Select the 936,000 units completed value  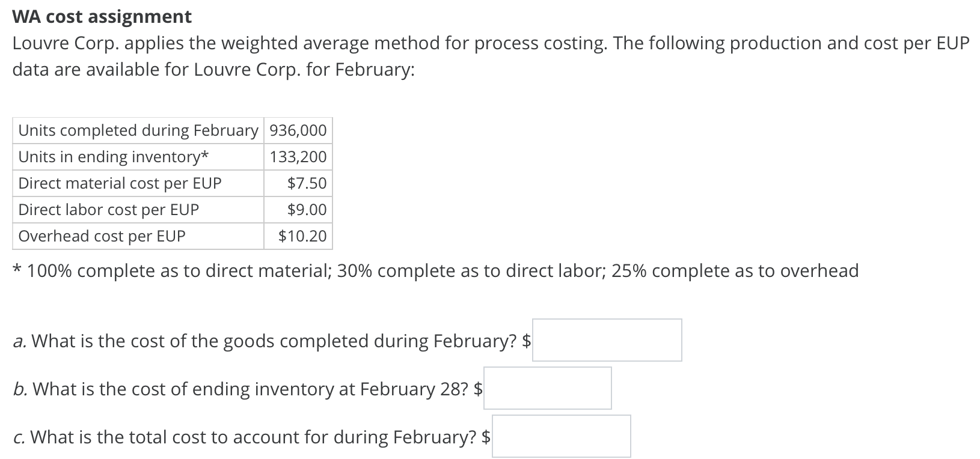[298, 130]
